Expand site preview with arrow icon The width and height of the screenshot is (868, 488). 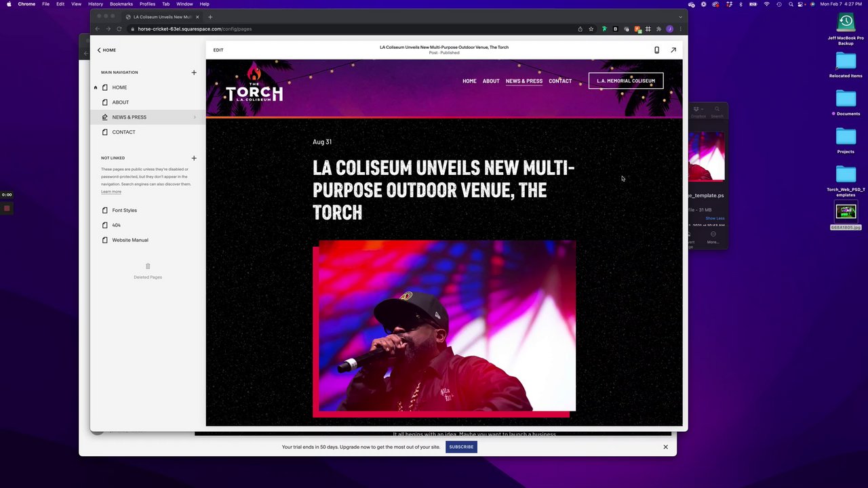click(x=673, y=50)
